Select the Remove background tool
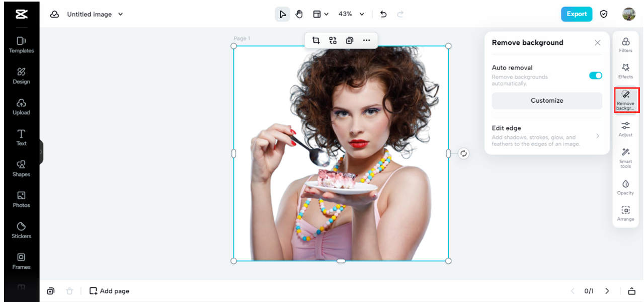 coord(626,100)
